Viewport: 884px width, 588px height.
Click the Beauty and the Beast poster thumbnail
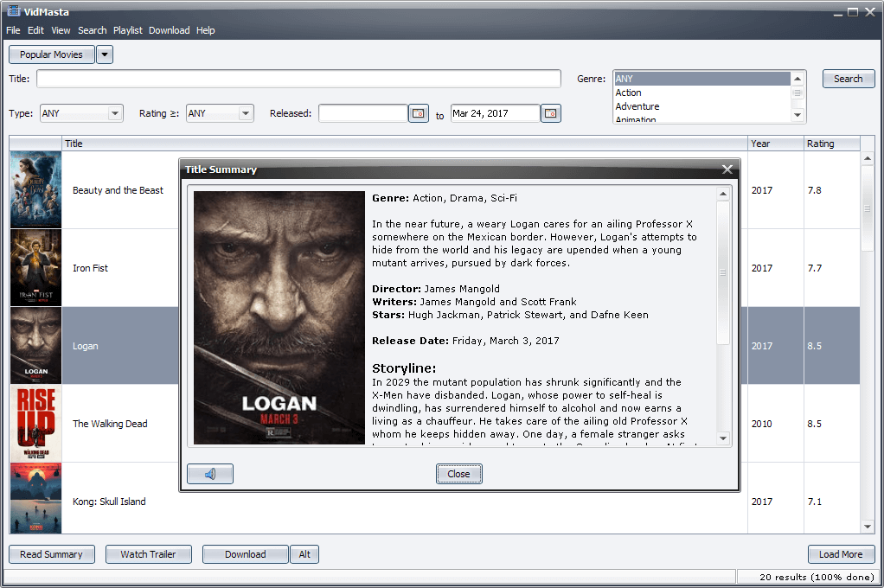[x=35, y=189]
